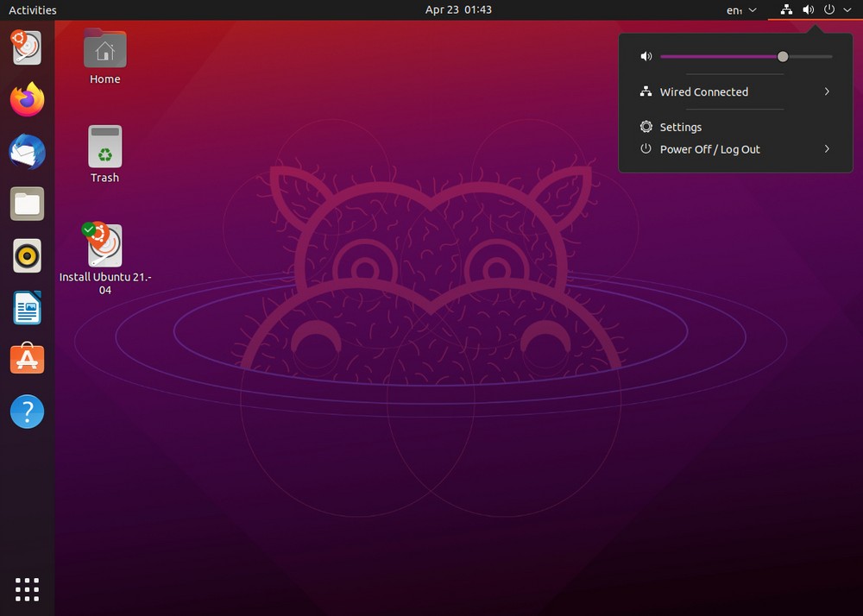863x616 pixels.
Task: Show all applications grid
Action: pyautogui.click(x=28, y=589)
